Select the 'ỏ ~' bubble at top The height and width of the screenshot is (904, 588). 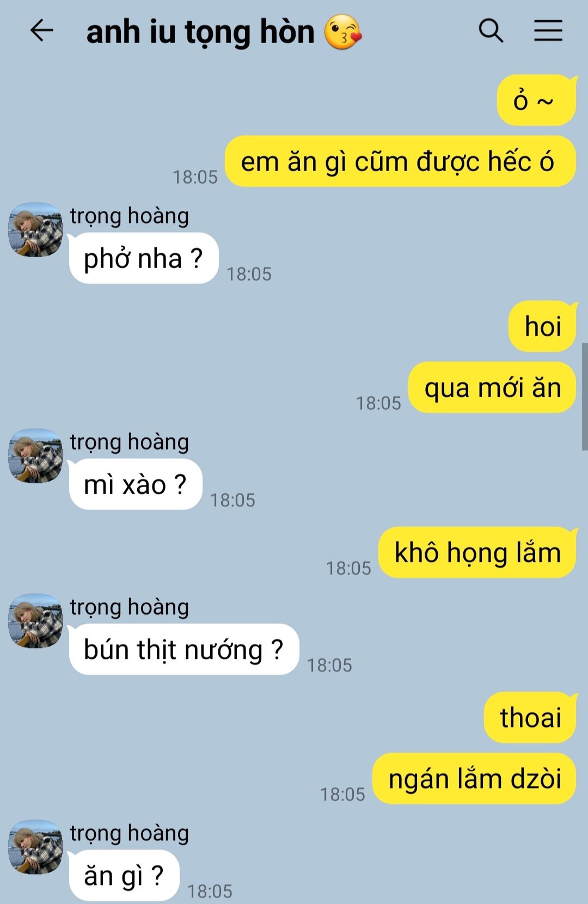[x=536, y=100]
